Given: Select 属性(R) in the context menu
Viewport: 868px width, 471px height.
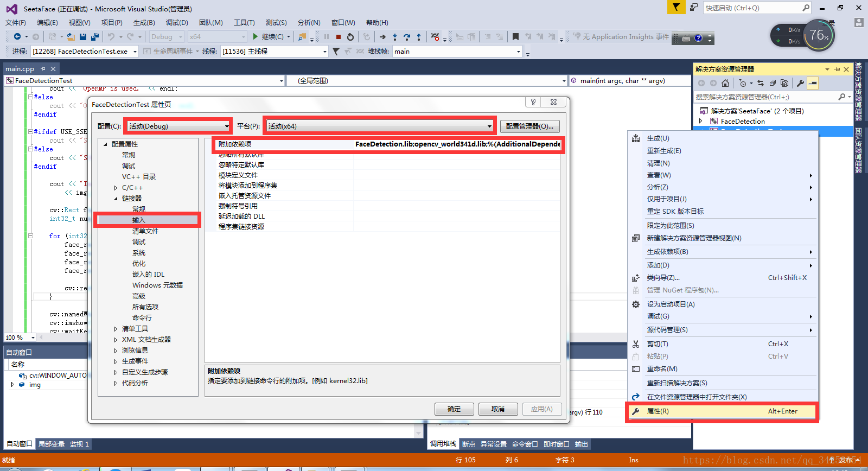Looking at the screenshot, I should tap(722, 411).
